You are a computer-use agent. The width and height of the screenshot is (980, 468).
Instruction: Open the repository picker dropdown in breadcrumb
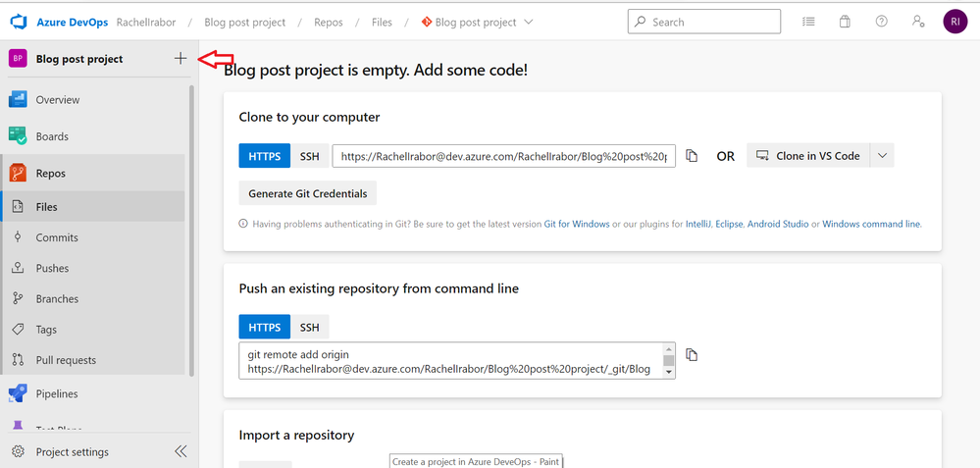(x=528, y=22)
